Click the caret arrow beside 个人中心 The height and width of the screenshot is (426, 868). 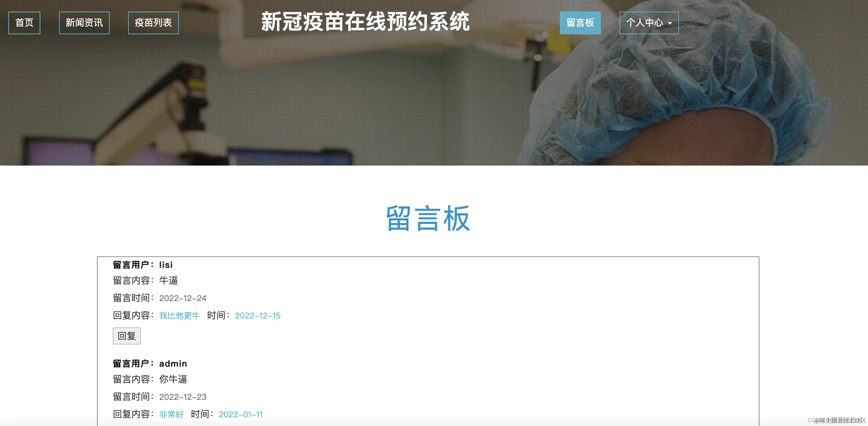pyautogui.click(x=670, y=24)
